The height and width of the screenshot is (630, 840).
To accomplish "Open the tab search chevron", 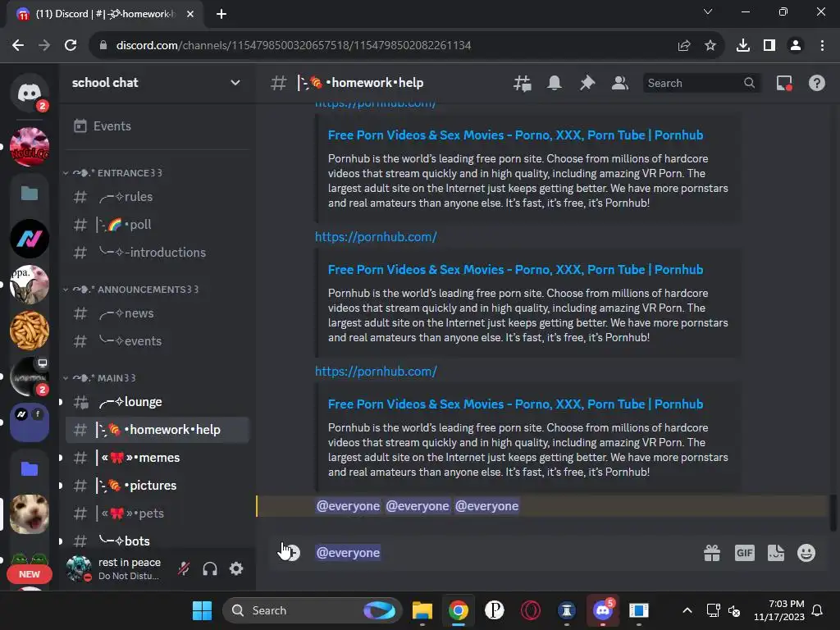I will pos(708,11).
